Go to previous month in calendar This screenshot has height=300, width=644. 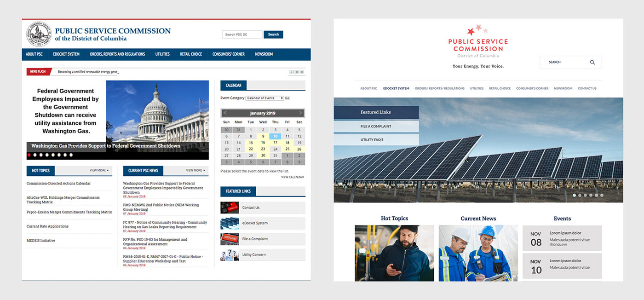(x=225, y=113)
